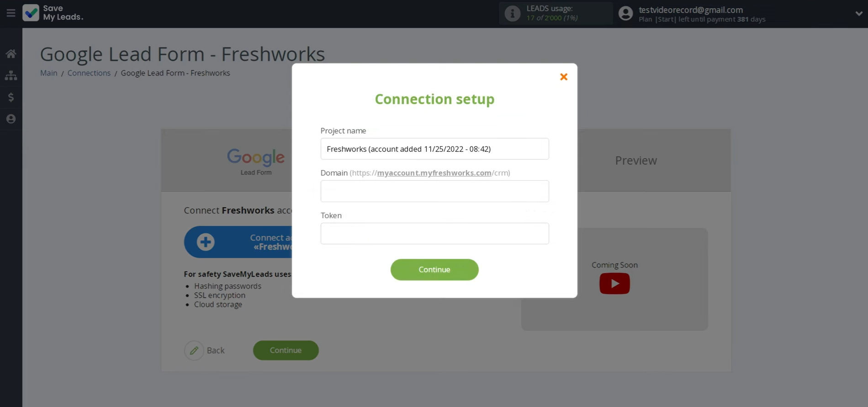Click the Back pencil icon
The image size is (868, 407).
194,350
